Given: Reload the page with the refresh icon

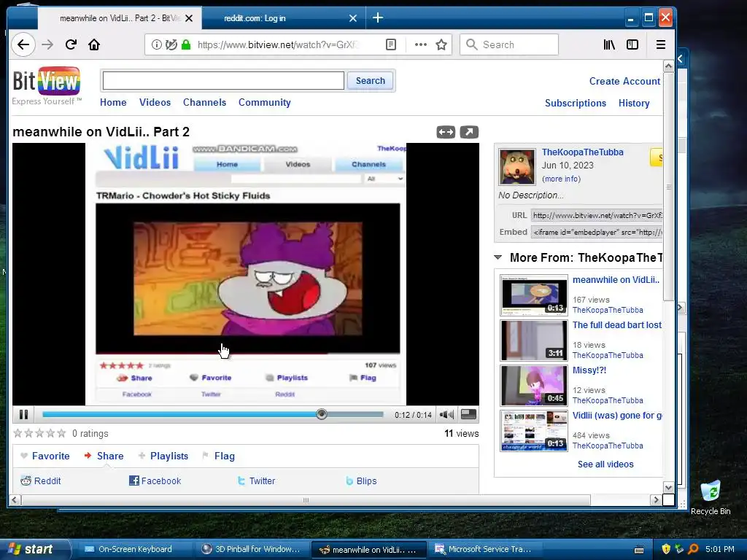Looking at the screenshot, I should tap(71, 44).
